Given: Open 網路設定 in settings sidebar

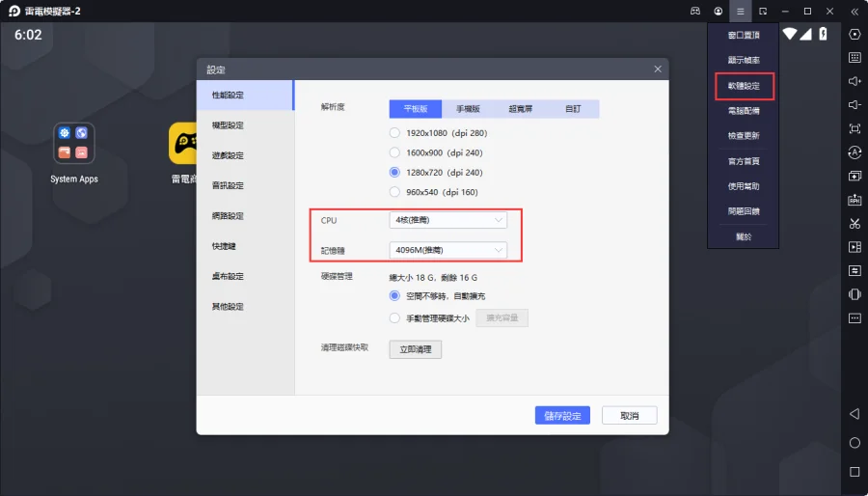Looking at the screenshot, I should [x=245, y=216].
